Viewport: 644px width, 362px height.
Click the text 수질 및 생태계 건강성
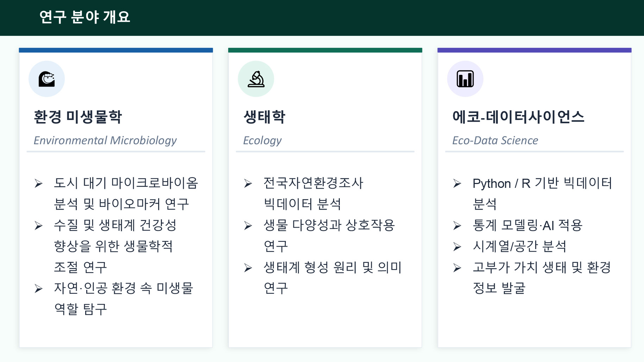click(x=115, y=225)
